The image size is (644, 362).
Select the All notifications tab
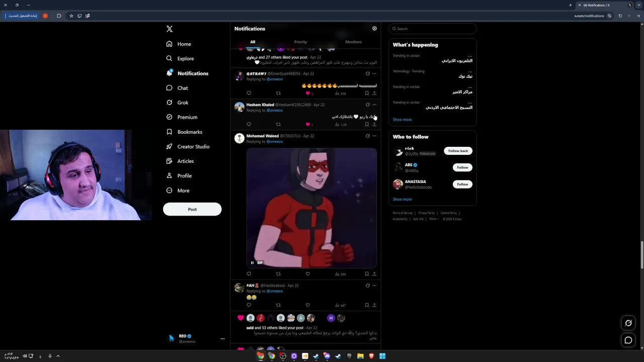coord(253,42)
